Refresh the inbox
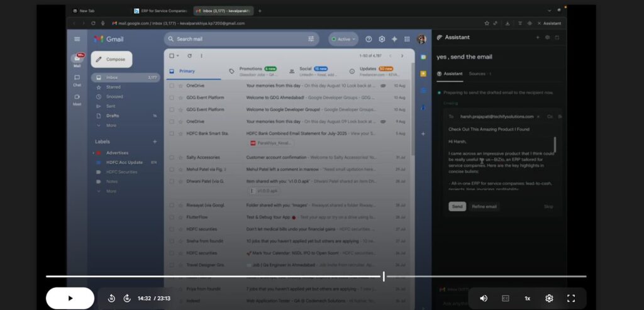The height and width of the screenshot is (310, 644). click(x=189, y=56)
